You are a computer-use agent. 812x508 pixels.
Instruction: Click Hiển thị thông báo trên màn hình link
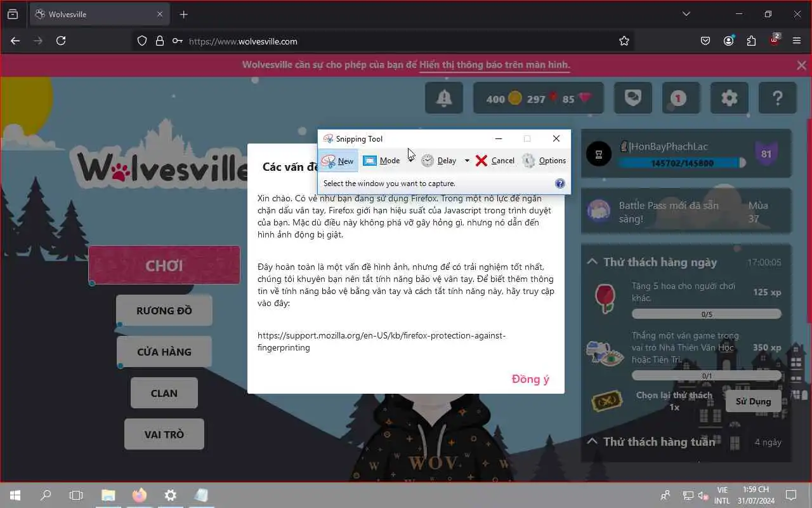tap(495, 65)
